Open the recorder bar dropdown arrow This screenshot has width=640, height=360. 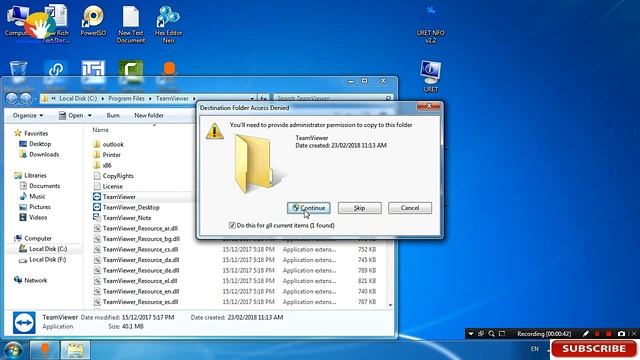(x=471, y=334)
